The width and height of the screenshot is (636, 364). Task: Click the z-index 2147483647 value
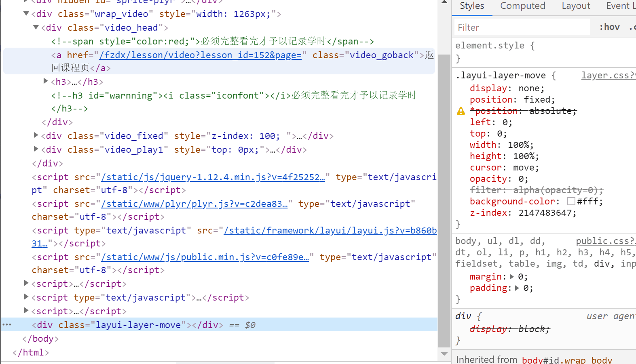(545, 213)
